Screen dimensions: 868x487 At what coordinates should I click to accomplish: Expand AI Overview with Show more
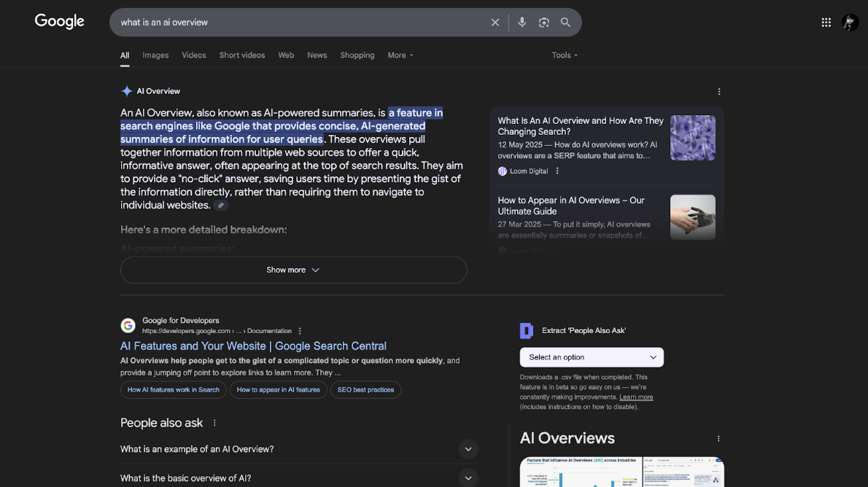pyautogui.click(x=293, y=270)
